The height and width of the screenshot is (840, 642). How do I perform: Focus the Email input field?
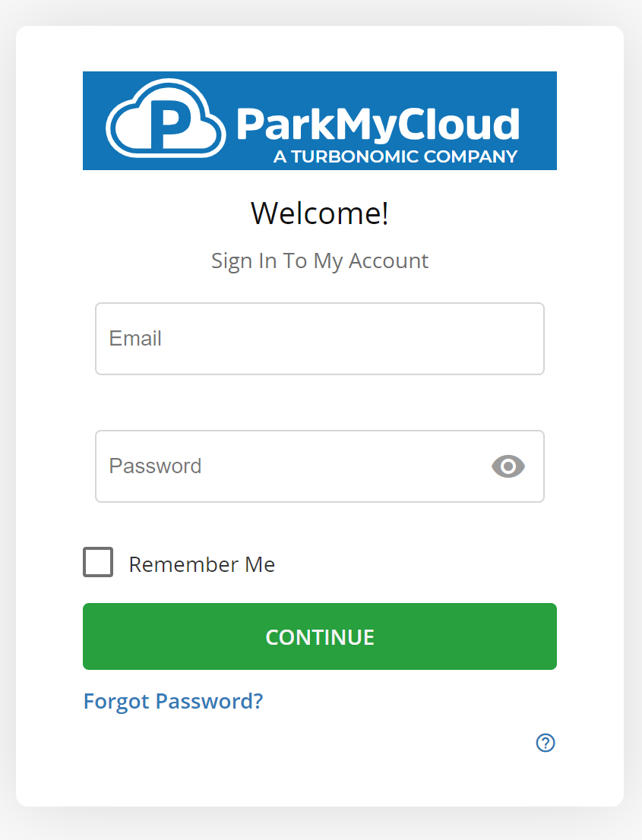click(319, 339)
